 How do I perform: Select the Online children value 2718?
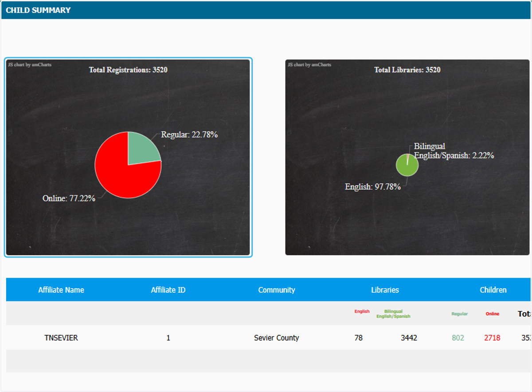(x=492, y=338)
